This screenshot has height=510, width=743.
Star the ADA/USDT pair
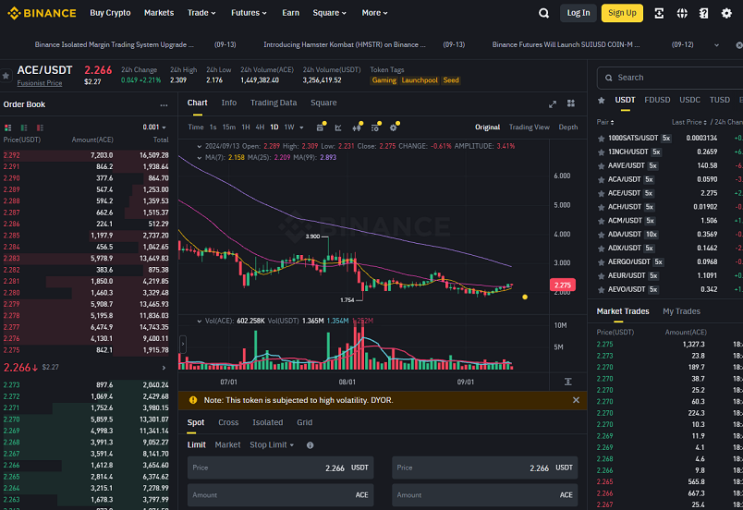[601, 235]
